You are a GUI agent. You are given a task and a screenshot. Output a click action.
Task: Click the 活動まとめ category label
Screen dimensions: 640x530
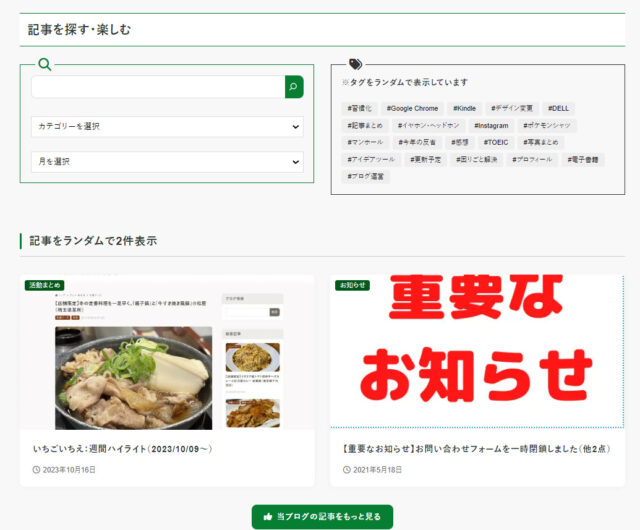coord(47,285)
